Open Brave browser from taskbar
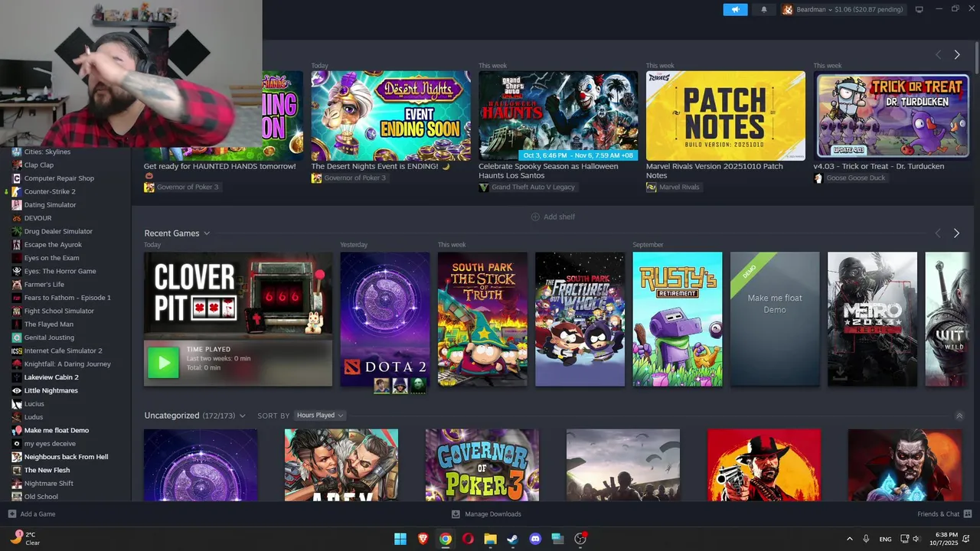The height and width of the screenshot is (551, 980). coord(423,539)
